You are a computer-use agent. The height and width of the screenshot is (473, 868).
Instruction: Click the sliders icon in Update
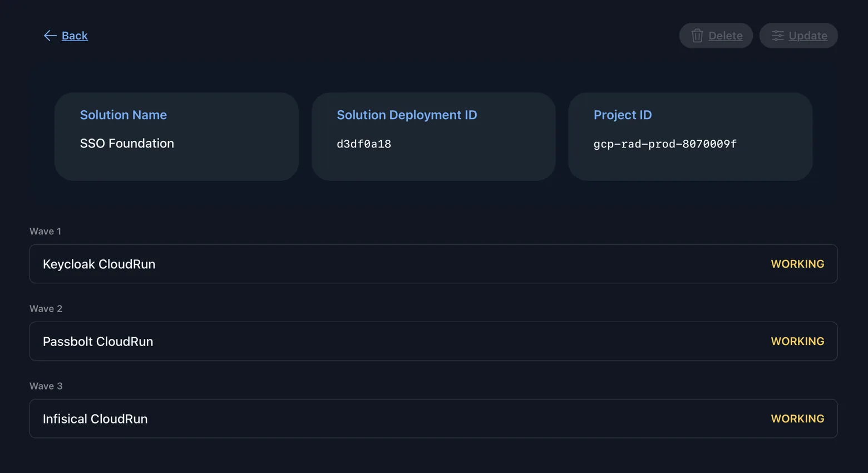point(778,36)
